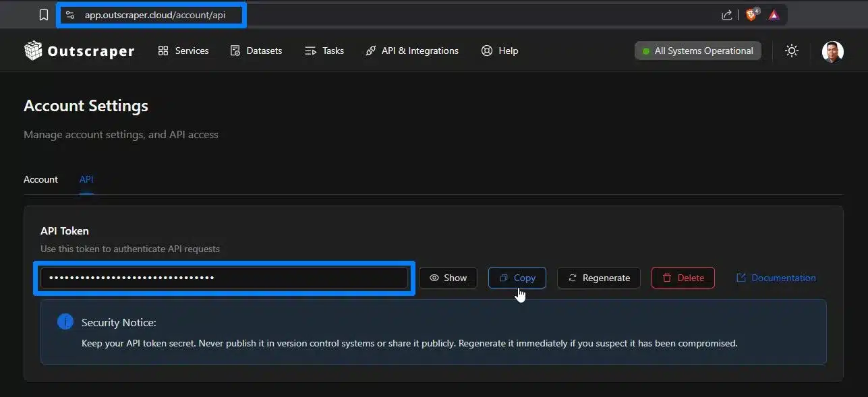Click the blue info icon in Security Notice
Viewport: 868px width, 397px height.
pos(65,322)
